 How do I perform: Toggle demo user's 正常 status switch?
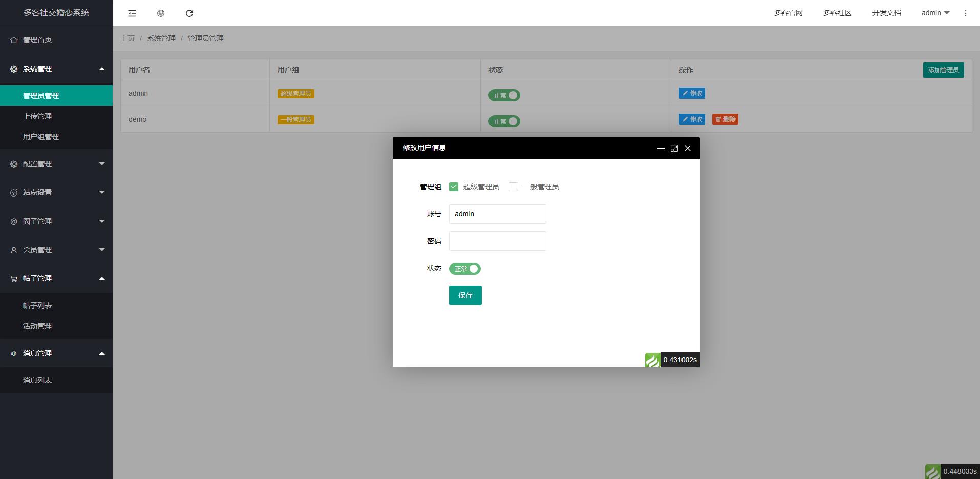pyautogui.click(x=504, y=121)
